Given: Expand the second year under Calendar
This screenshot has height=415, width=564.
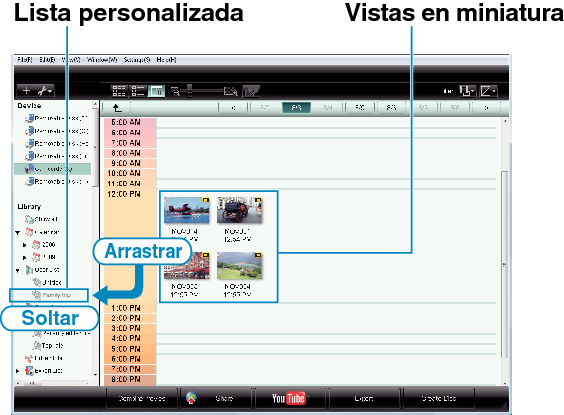Looking at the screenshot, I should [x=24, y=257].
